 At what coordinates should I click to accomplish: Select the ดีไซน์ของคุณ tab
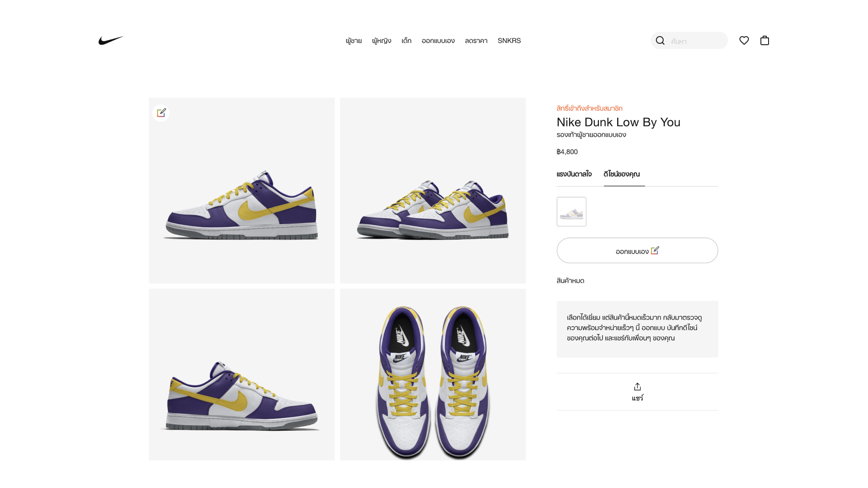point(622,174)
